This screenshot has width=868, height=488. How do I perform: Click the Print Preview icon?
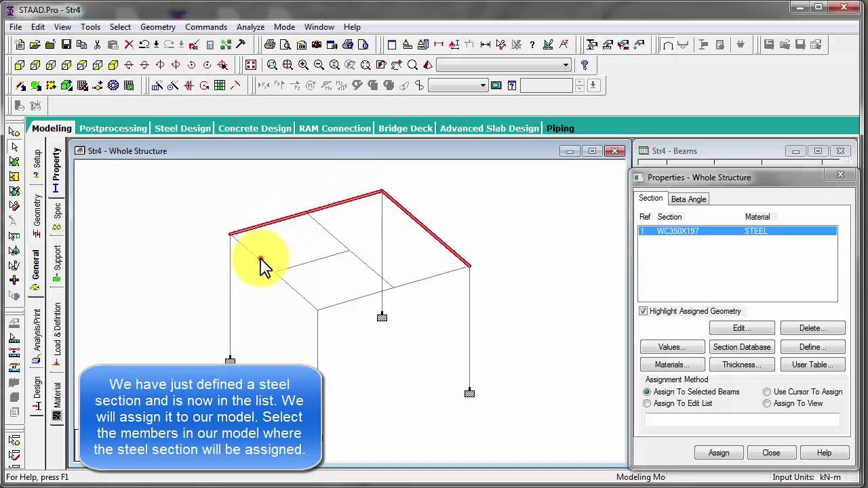[x=285, y=45]
